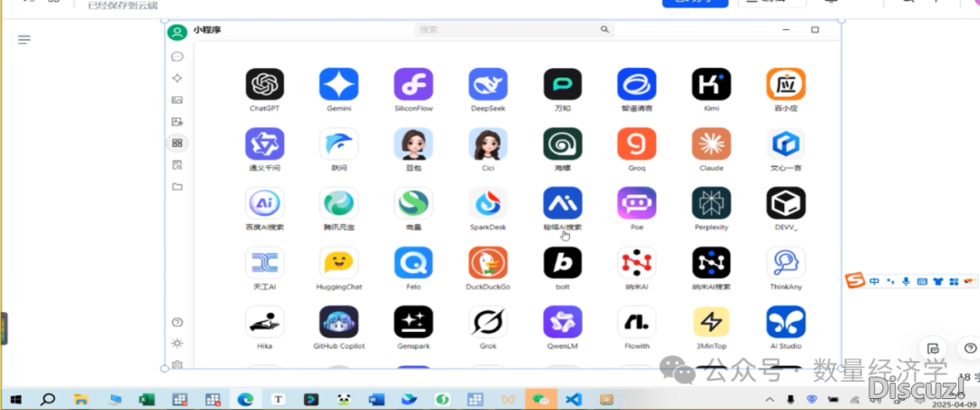Viewport: 980px width, 410px height.
Task: Click the magnifier in the search box
Action: coord(604,29)
